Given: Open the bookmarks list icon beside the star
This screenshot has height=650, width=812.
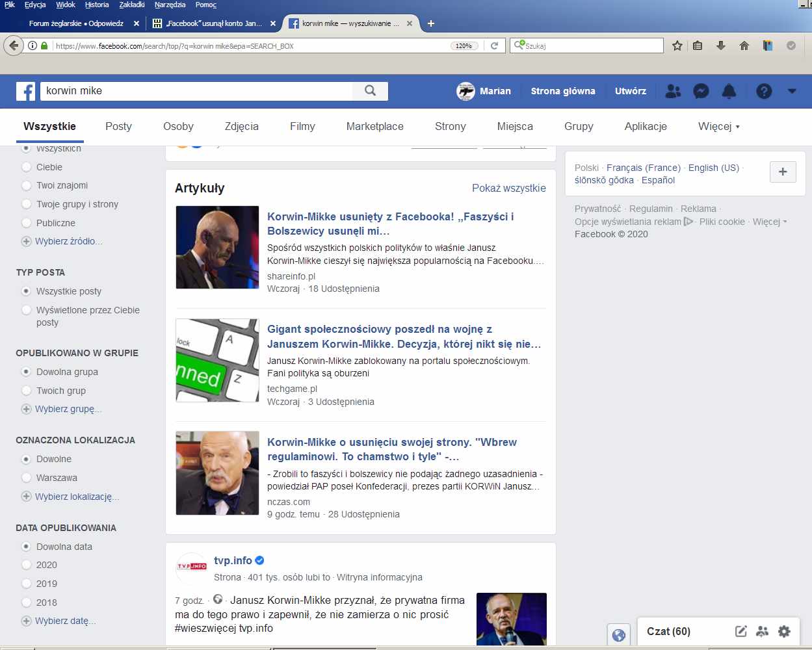Looking at the screenshot, I should click(698, 45).
